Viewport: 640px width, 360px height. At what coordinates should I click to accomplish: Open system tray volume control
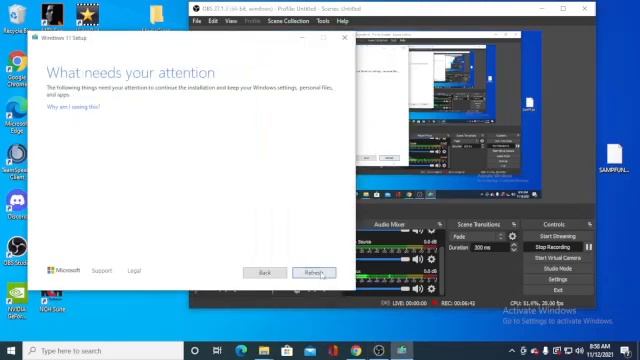[x=579, y=351]
